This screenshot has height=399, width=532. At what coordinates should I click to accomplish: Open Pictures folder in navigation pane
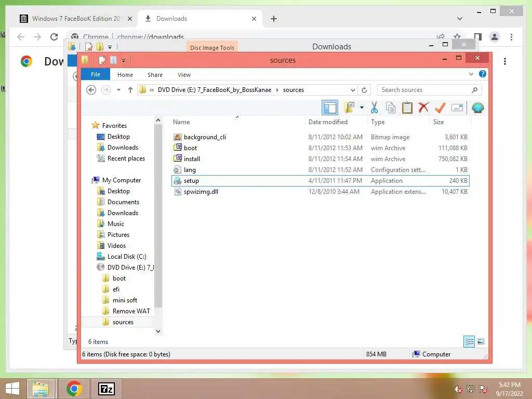pos(118,234)
